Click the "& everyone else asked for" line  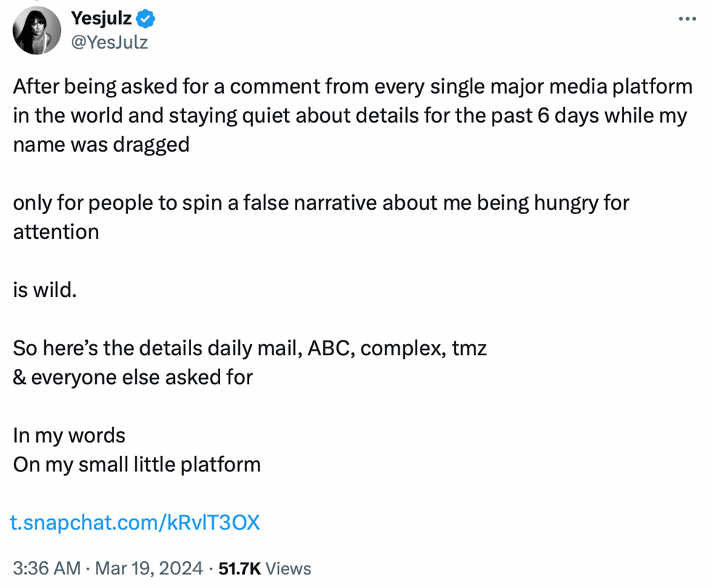pyautogui.click(x=133, y=377)
